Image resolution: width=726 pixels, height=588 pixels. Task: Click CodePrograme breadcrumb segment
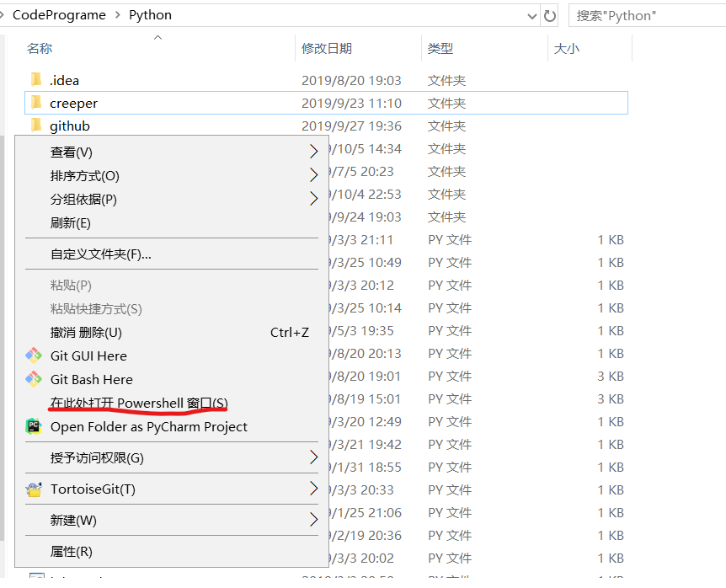coord(59,15)
